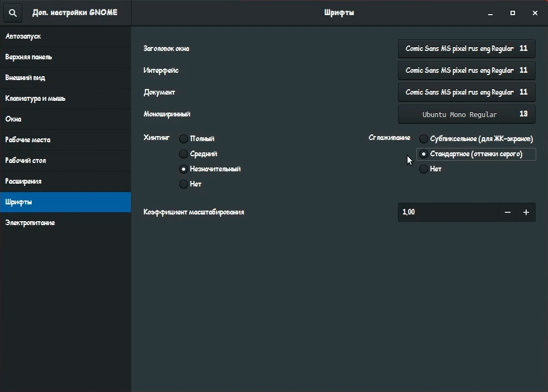Image resolution: width=548 pixels, height=392 pixels.
Task: Switch to the Расширения section
Action: [x=65, y=181]
